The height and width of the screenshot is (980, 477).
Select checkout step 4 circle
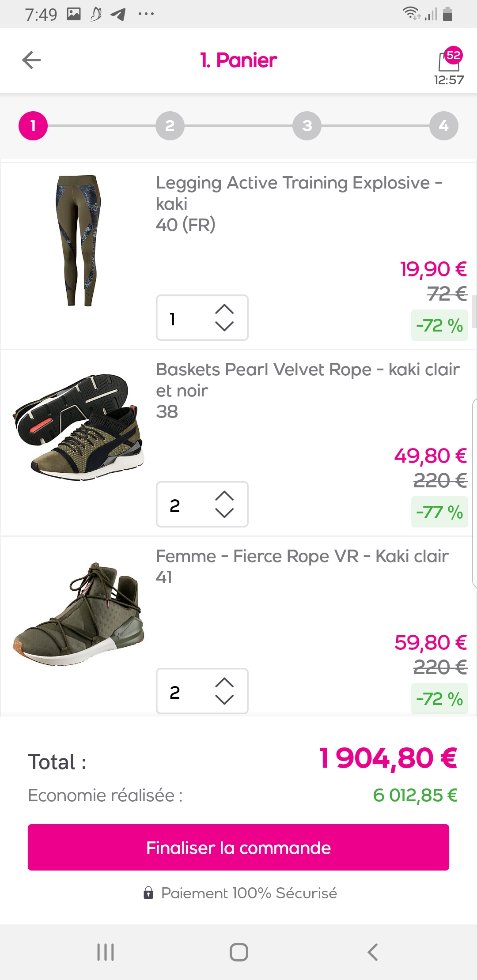(443, 126)
